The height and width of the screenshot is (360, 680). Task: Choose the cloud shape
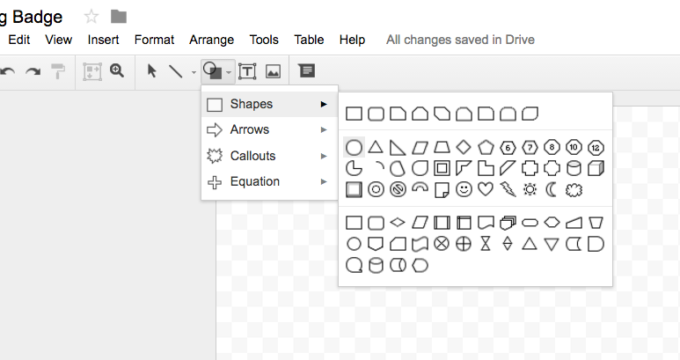tap(574, 190)
